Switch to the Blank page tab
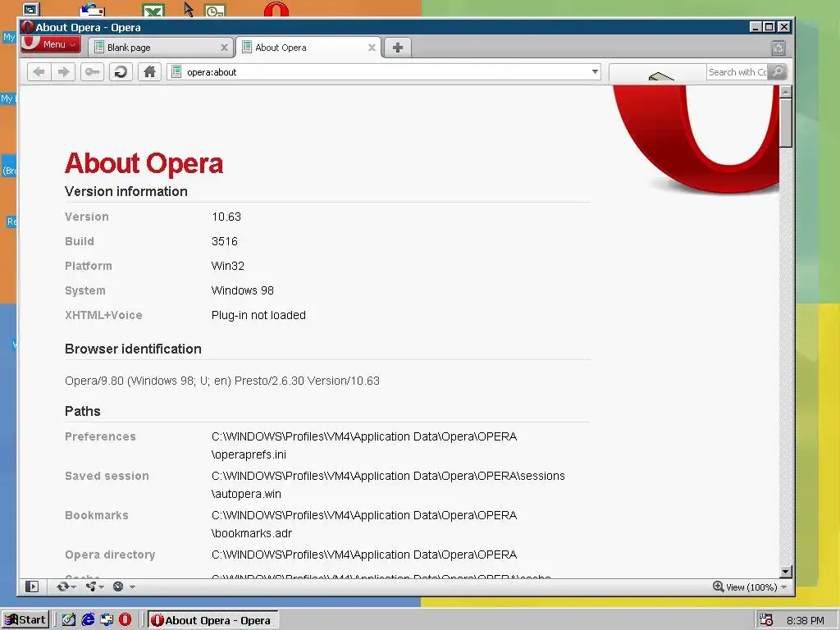Viewport: 840px width, 630px height. [160, 47]
